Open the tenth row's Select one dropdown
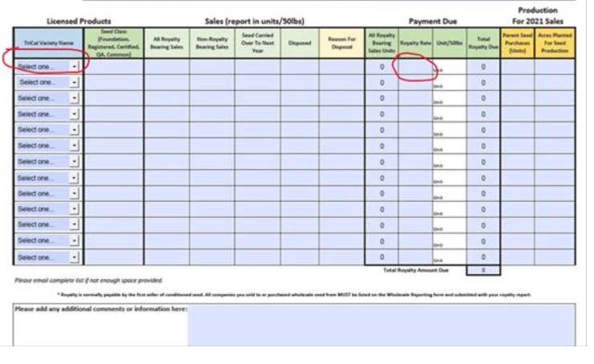This screenshot has height=364, width=594. tap(48, 209)
